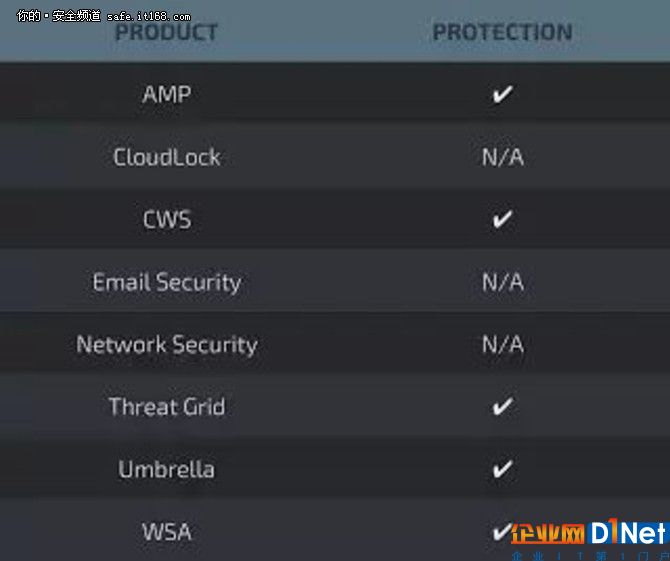The height and width of the screenshot is (561, 670).
Task: Click the CWS product label
Action: point(167,220)
